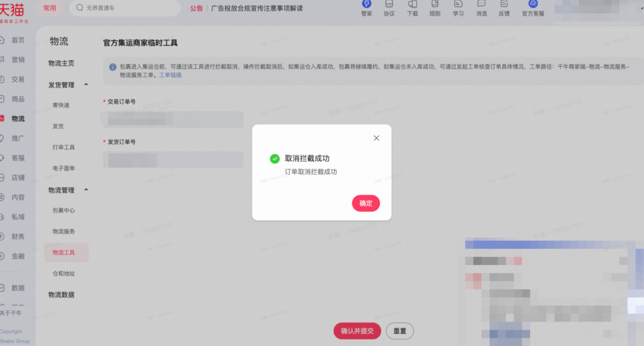Viewport: 644px width, 346px height.
Task: Open 电子面单 submenu item
Action: (63, 168)
